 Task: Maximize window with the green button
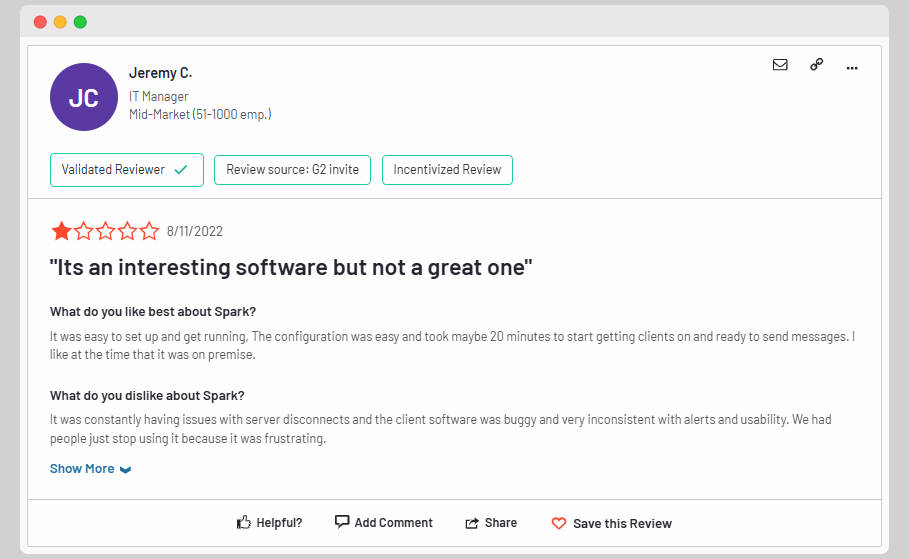tap(81, 22)
